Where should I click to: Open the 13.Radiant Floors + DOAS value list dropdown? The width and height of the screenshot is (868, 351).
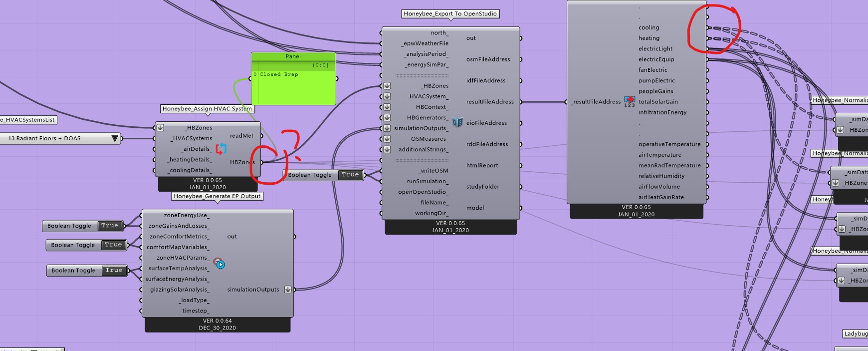115,138
